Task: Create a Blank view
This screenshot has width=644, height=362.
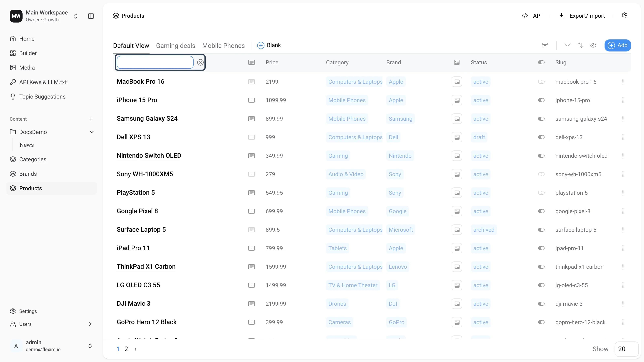Action: click(269, 45)
